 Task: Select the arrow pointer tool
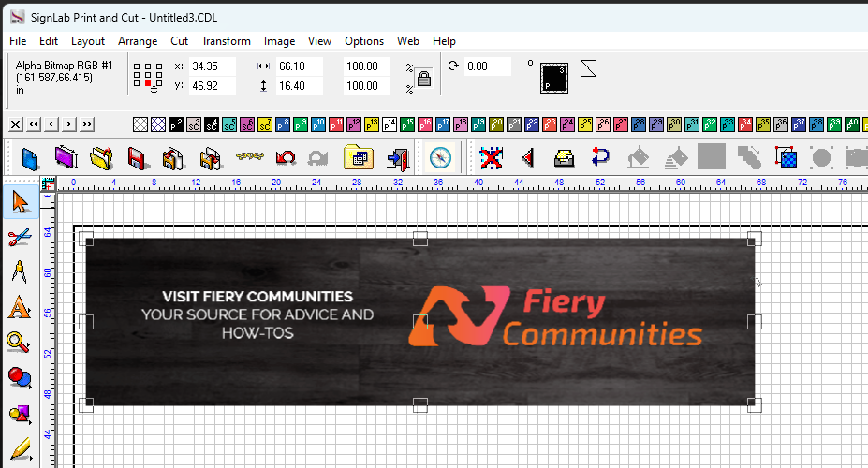click(x=18, y=201)
